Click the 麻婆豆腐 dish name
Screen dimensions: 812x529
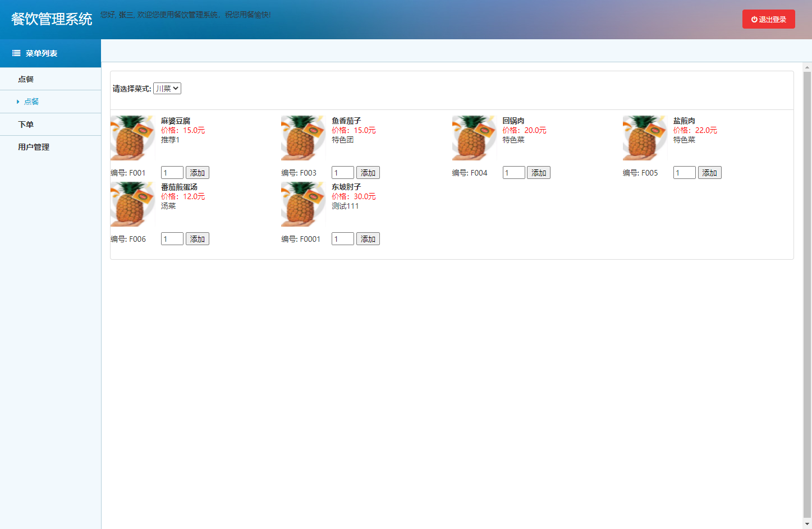click(x=176, y=121)
